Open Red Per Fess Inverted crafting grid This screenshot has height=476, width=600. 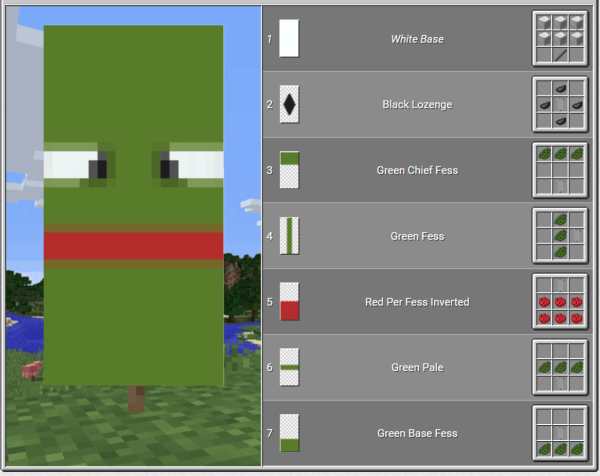(x=559, y=301)
